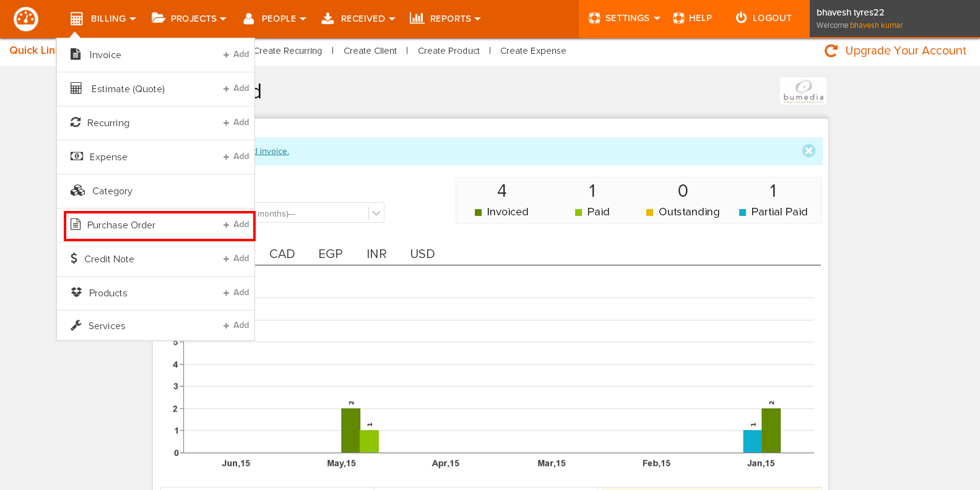Expand the People menu
This screenshot has height=490, width=980.
pos(275,19)
